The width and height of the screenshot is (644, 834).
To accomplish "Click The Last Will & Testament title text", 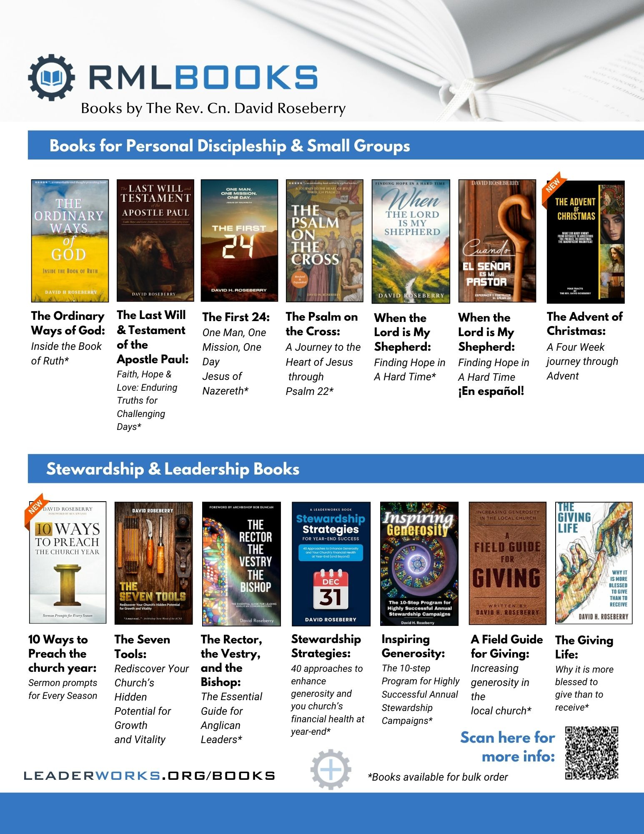I will click(x=153, y=337).
